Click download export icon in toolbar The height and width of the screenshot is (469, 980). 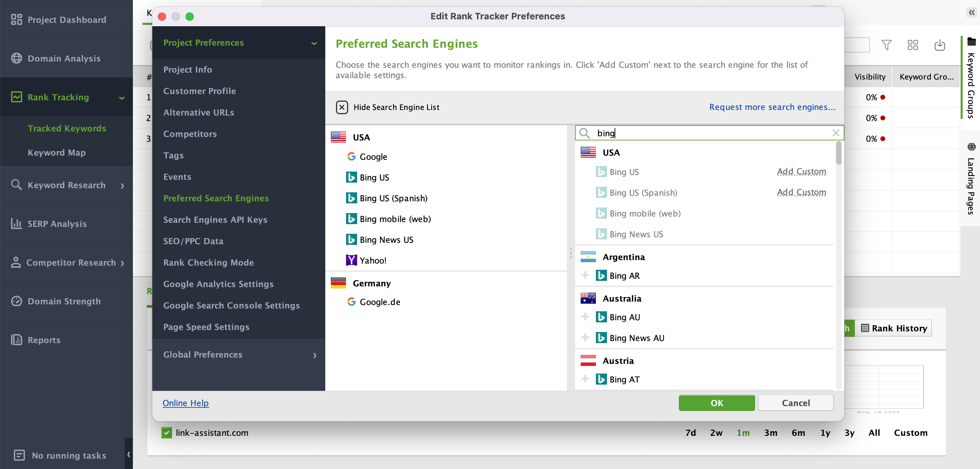point(940,45)
